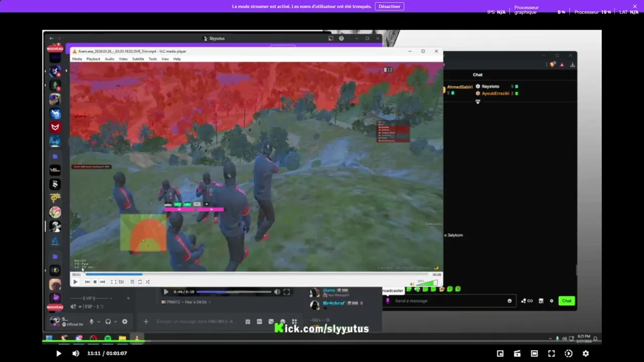Toggle VLC shuffle/random button
The height and width of the screenshot is (362, 644).
[x=147, y=282]
